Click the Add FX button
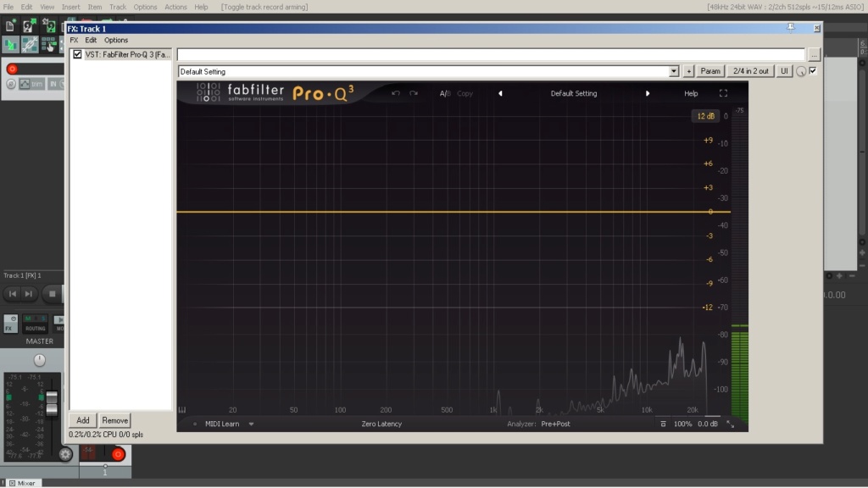Viewport: 868px width, 488px height. (x=83, y=420)
